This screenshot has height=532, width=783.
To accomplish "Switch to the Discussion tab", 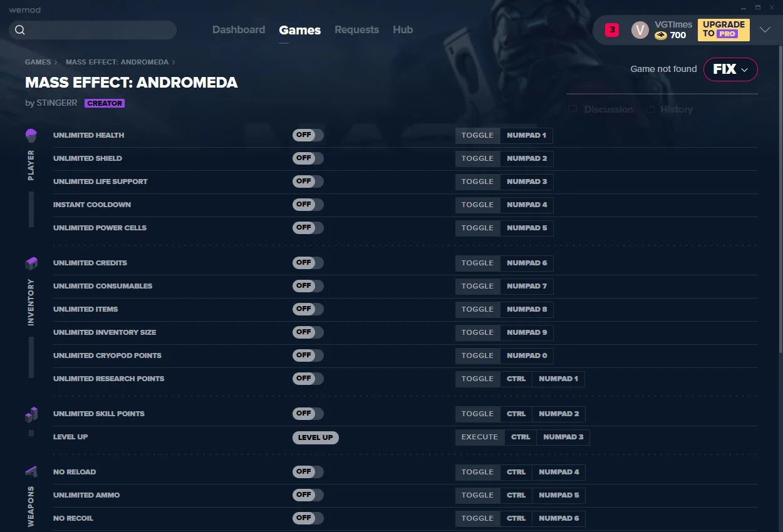I will pyautogui.click(x=608, y=110).
